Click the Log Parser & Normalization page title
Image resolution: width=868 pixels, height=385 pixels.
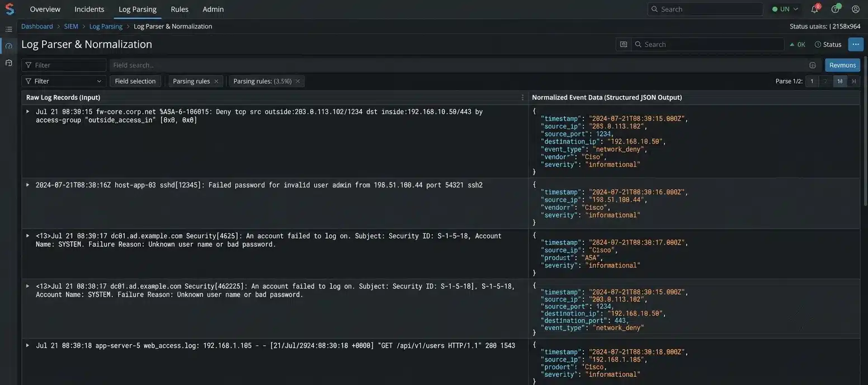(87, 44)
